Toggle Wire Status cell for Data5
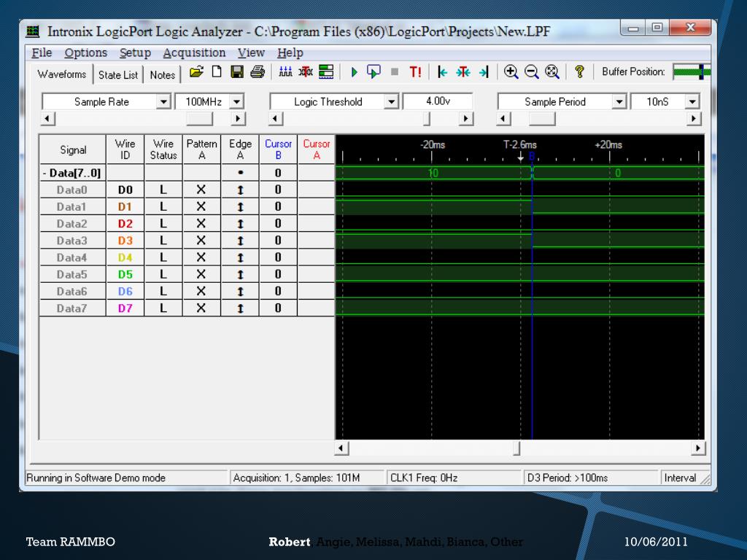This screenshot has height=560, width=747. coord(163,274)
